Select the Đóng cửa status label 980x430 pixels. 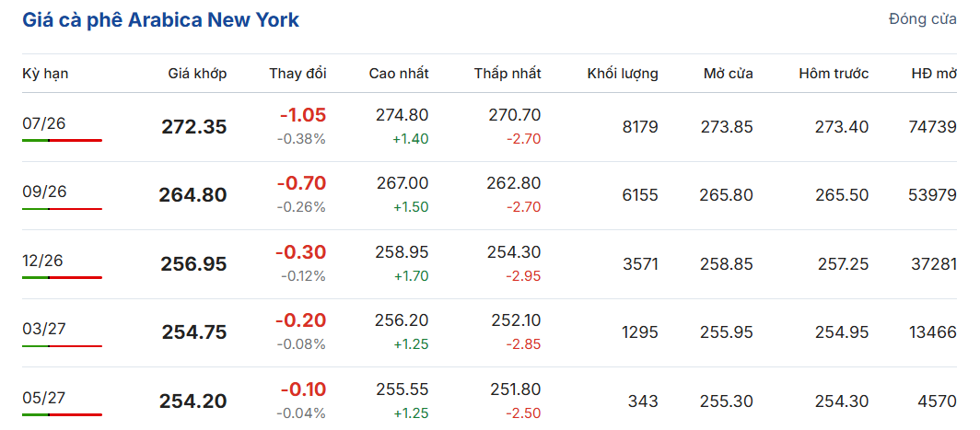pyautogui.click(x=923, y=19)
